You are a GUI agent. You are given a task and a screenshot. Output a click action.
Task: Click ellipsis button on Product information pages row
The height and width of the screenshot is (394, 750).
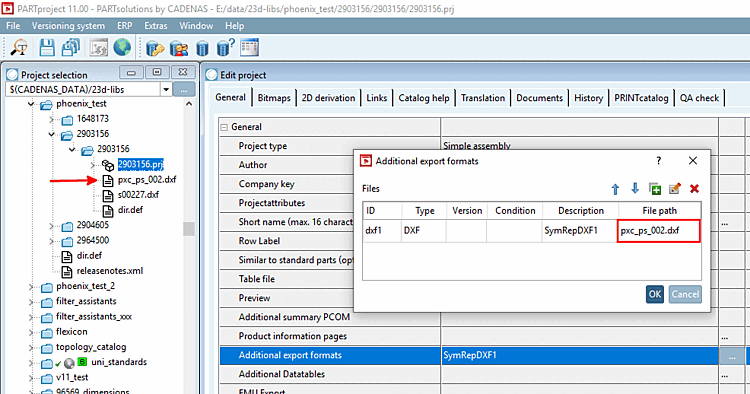click(725, 337)
